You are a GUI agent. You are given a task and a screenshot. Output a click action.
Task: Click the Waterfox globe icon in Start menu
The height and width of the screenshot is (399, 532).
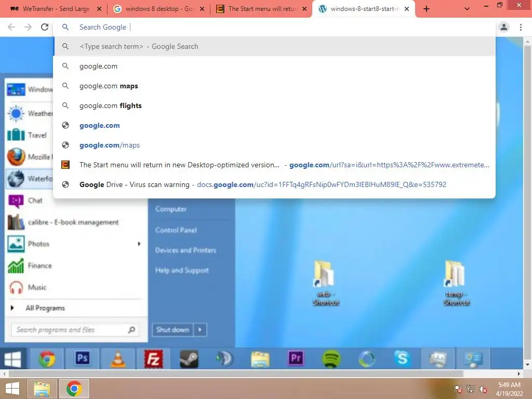pos(16,179)
